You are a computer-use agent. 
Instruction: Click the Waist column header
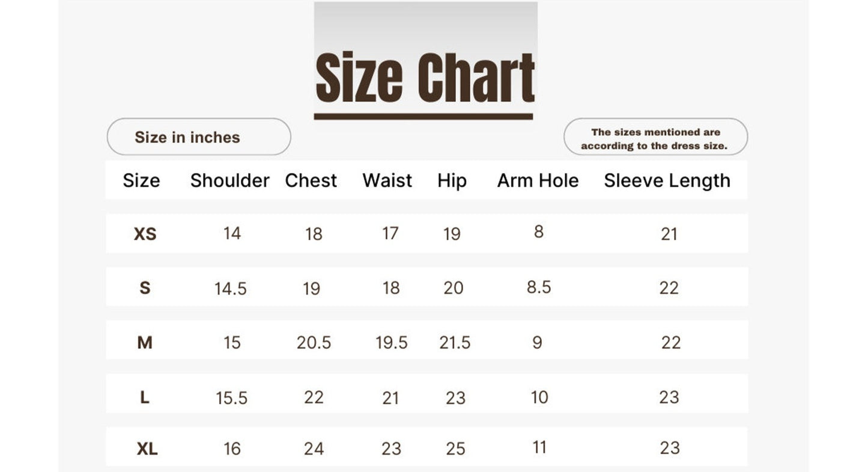387,180
